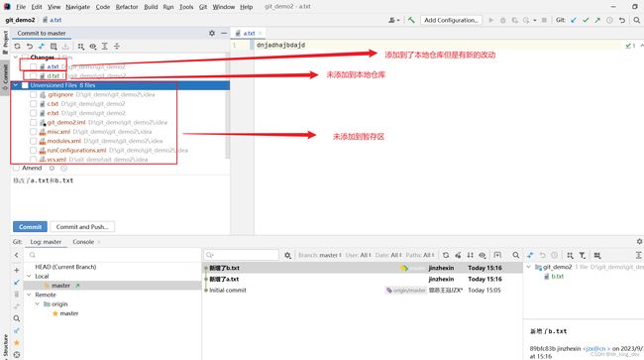Click Git Push arrow icon

597,20
